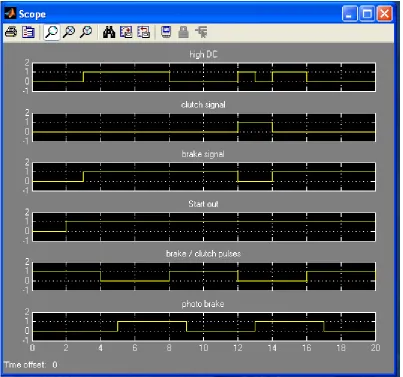The image size is (403, 377).
Task: Click the time axis tick label 20
Action: click(375, 348)
